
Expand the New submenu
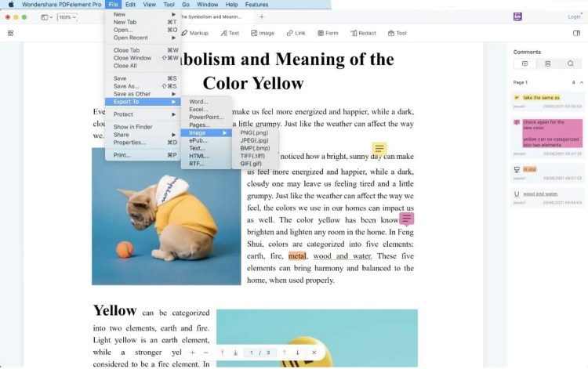pyautogui.click(x=143, y=14)
